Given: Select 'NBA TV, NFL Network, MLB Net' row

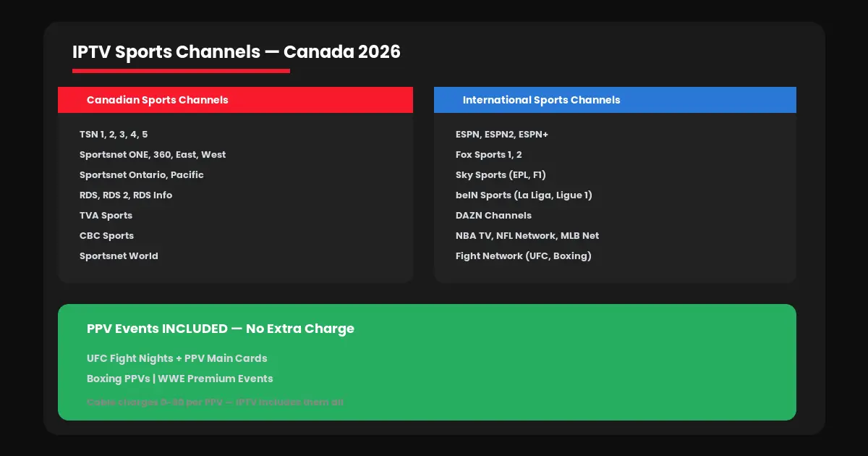Looking at the screenshot, I should (527, 236).
